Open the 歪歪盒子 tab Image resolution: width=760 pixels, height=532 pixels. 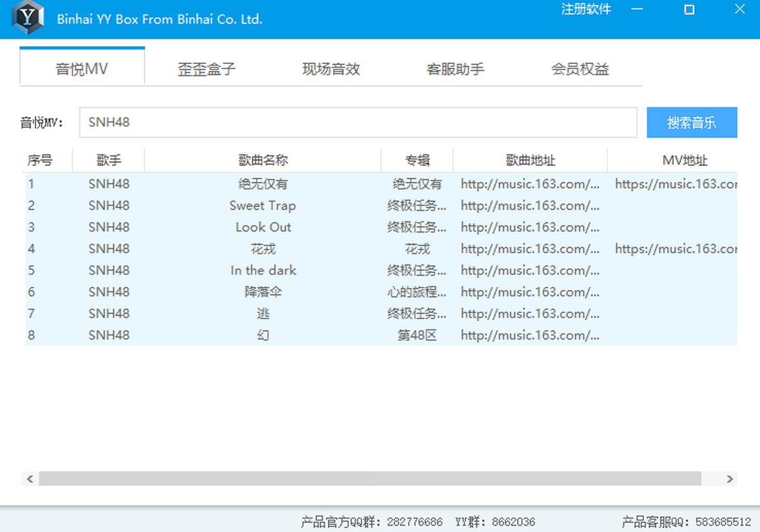click(206, 69)
